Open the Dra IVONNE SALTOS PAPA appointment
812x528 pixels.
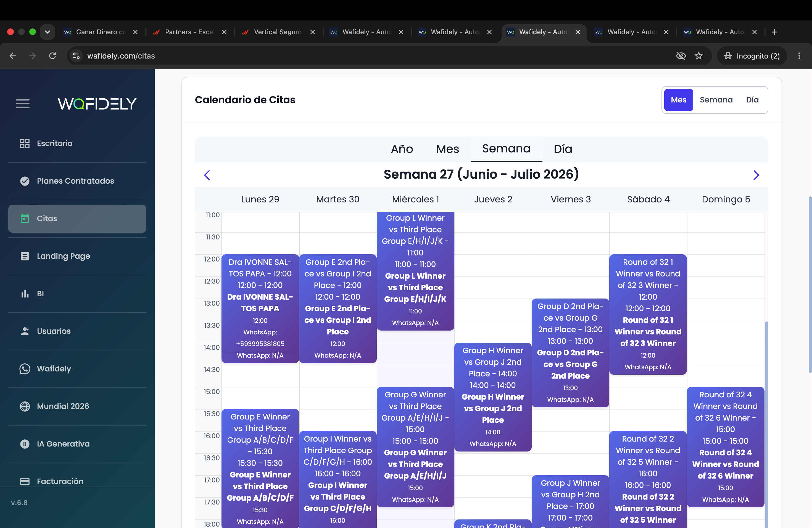(260, 308)
